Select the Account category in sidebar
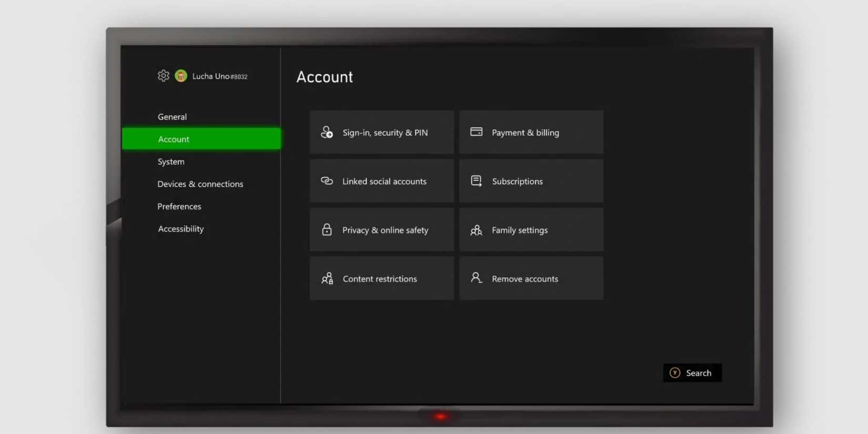Viewport: 868px width, 434px height. (x=174, y=139)
